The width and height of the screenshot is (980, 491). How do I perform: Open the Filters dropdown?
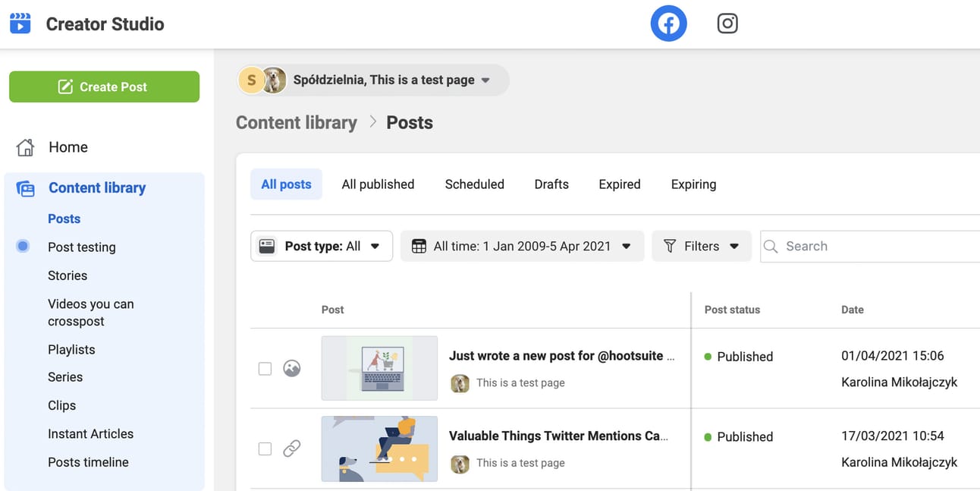pyautogui.click(x=701, y=246)
